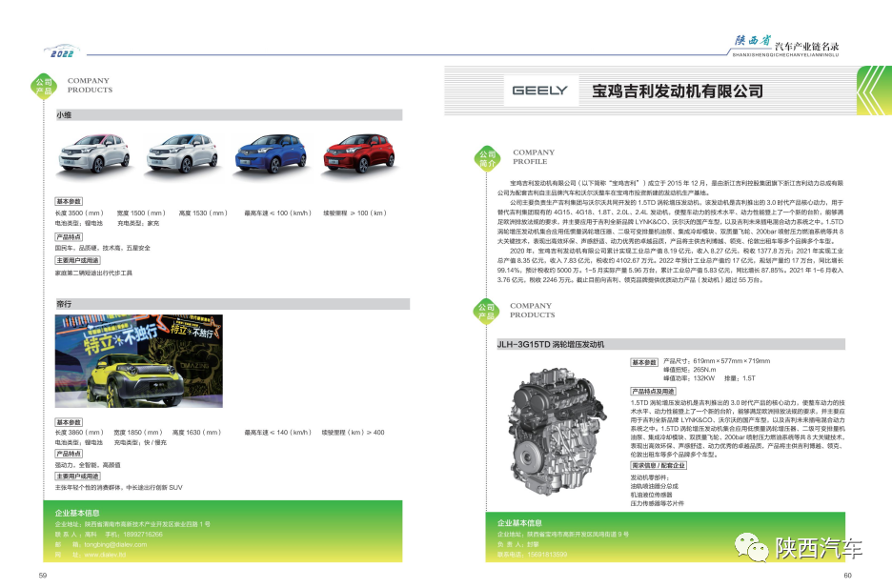The image size is (892, 588).
Task: Click the 2022 car logo in the header
Action: (62, 51)
